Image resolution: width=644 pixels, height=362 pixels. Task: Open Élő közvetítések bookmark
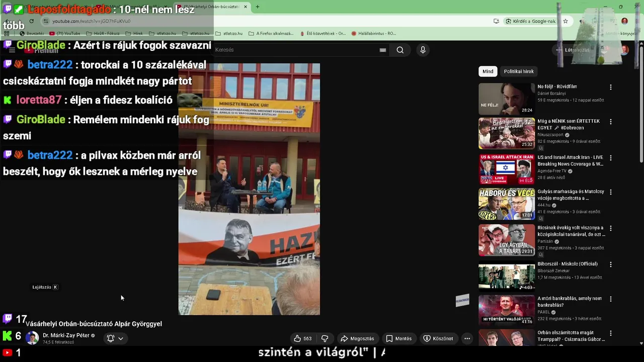click(x=323, y=34)
